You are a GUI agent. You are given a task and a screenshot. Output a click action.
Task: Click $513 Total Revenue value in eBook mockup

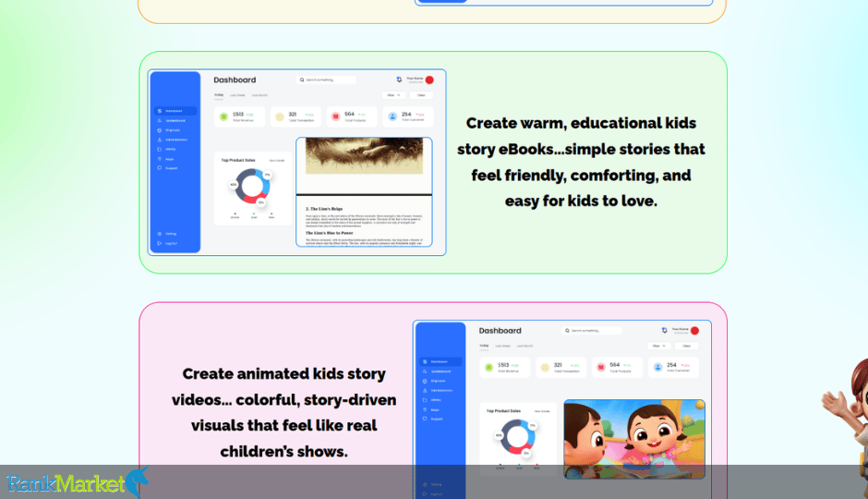point(238,115)
